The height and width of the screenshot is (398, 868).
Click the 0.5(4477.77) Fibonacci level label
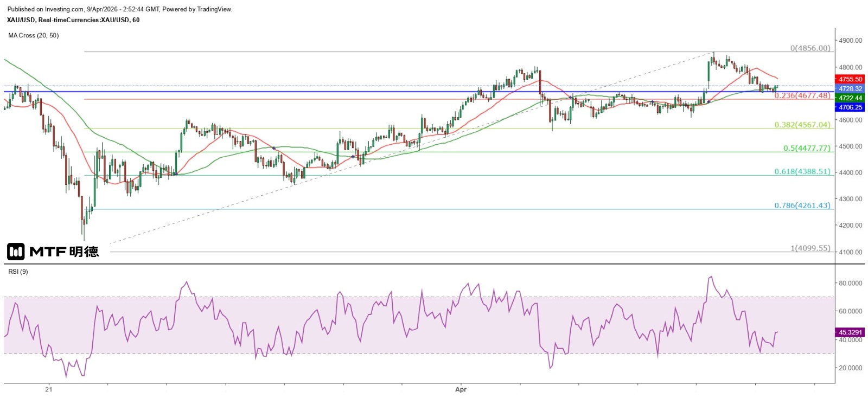click(x=806, y=148)
